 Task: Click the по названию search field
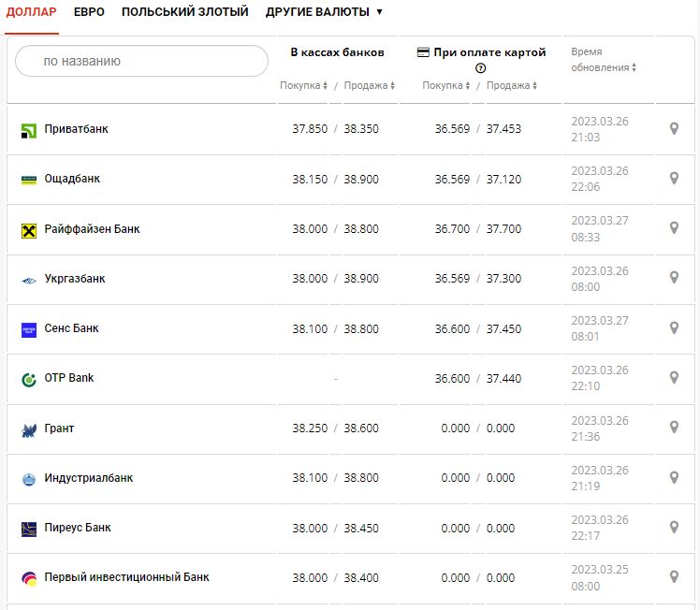142,61
